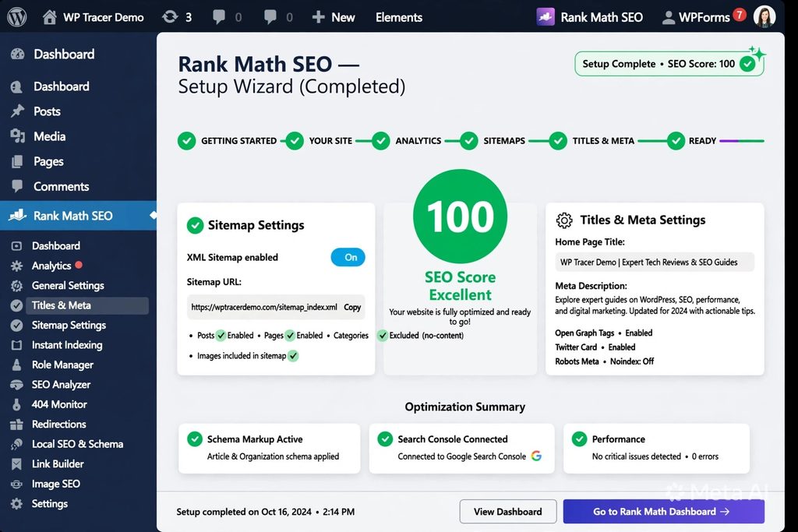Click the 404 Monitor icon
This screenshot has width=798, height=532.
tap(17, 404)
